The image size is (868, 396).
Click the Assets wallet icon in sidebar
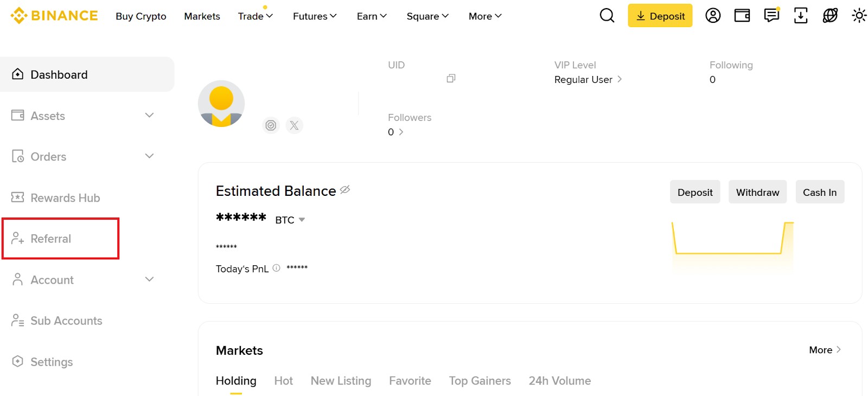pos(18,115)
